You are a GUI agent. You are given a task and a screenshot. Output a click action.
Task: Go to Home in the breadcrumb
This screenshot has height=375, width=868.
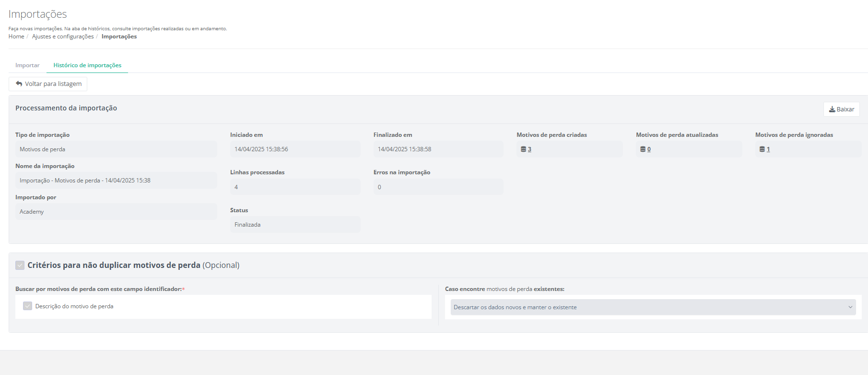coord(16,36)
